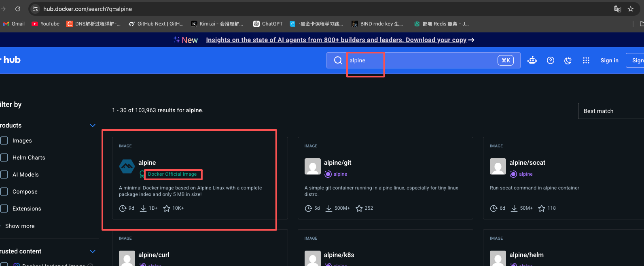Click the alpine/git download icon
Screen dimensions: 644x266
click(329, 209)
